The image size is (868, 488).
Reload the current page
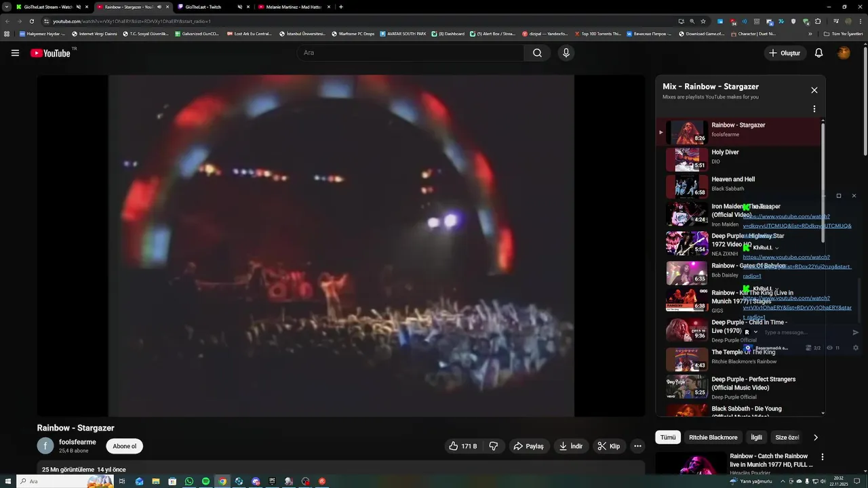click(31, 21)
